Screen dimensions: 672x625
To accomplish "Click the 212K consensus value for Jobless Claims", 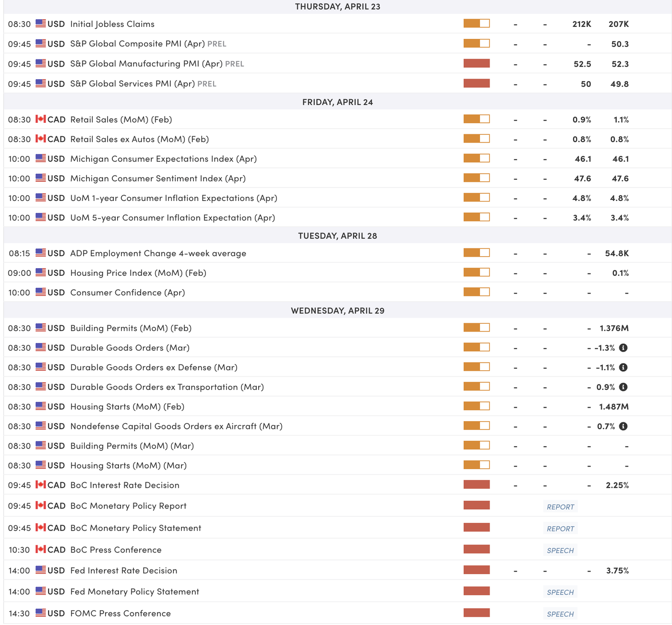I will 582,24.
